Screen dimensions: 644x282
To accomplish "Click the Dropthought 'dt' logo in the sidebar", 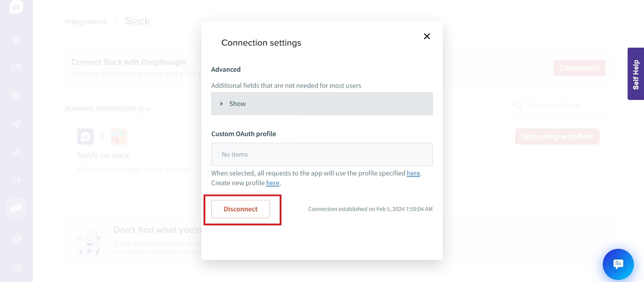I will [16, 7].
